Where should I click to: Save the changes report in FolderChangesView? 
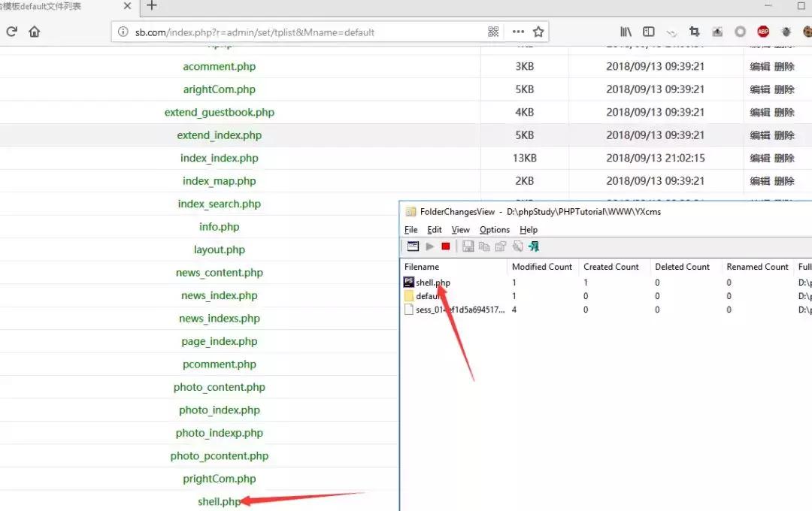click(468, 246)
